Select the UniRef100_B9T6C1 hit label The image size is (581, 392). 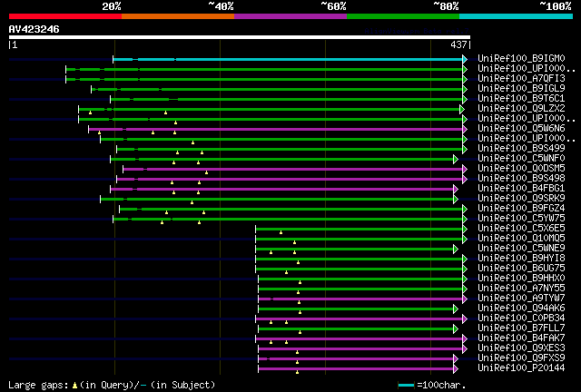[x=521, y=99]
